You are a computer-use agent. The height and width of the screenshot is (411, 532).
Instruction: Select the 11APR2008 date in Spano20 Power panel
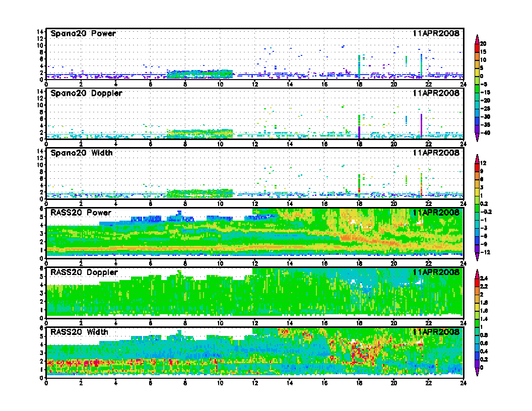[x=436, y=33]
